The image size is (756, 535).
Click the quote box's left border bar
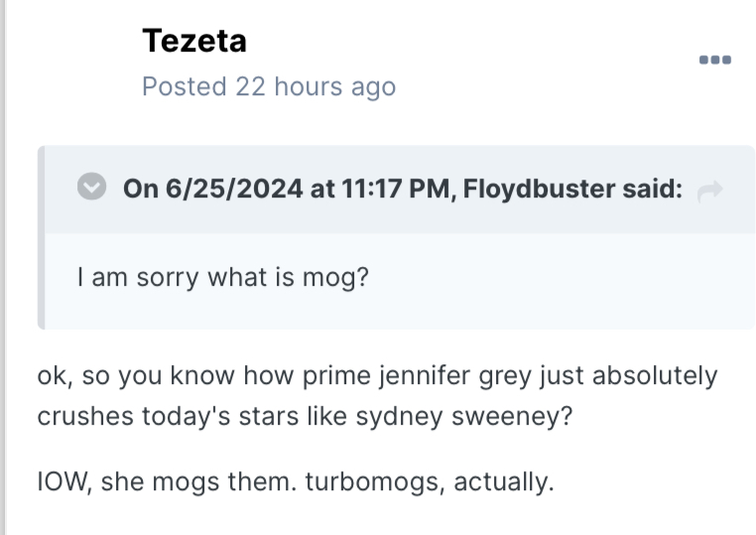click(x=42, y=238)
